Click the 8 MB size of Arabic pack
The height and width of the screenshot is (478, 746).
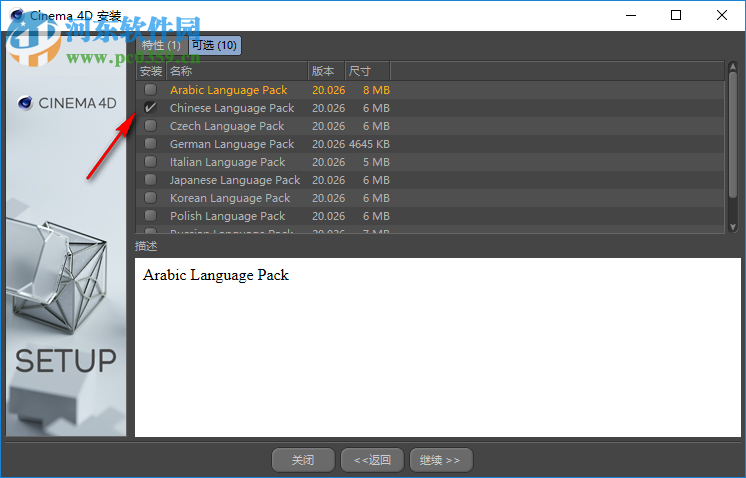[376, 90]
